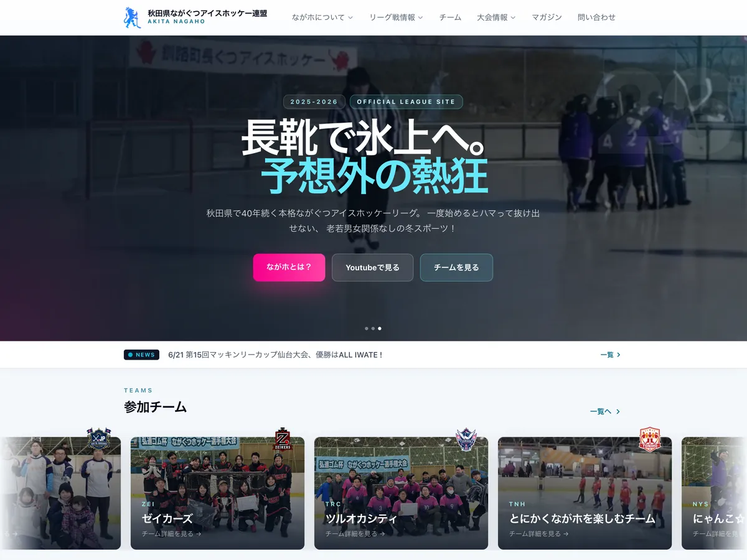Go to 問い合わせ page
This screenshot has width=747, height=560.
[596, 17]
